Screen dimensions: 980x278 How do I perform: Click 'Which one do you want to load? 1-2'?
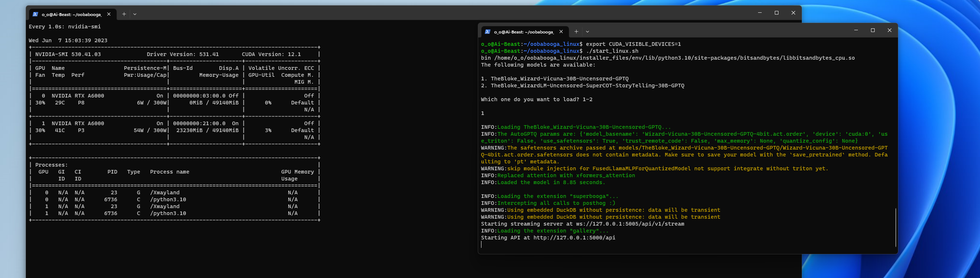coord(536,99)
